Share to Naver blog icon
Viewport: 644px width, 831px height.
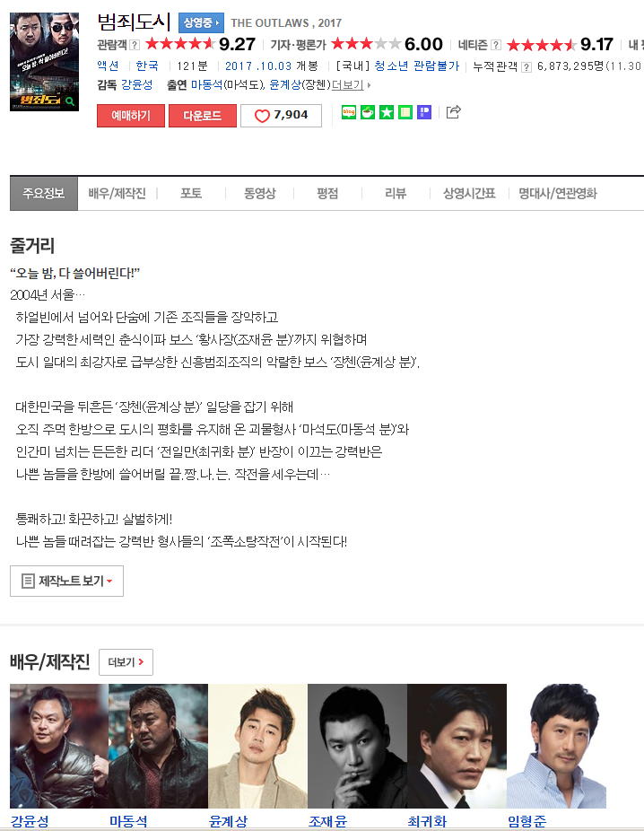(349, 112)
